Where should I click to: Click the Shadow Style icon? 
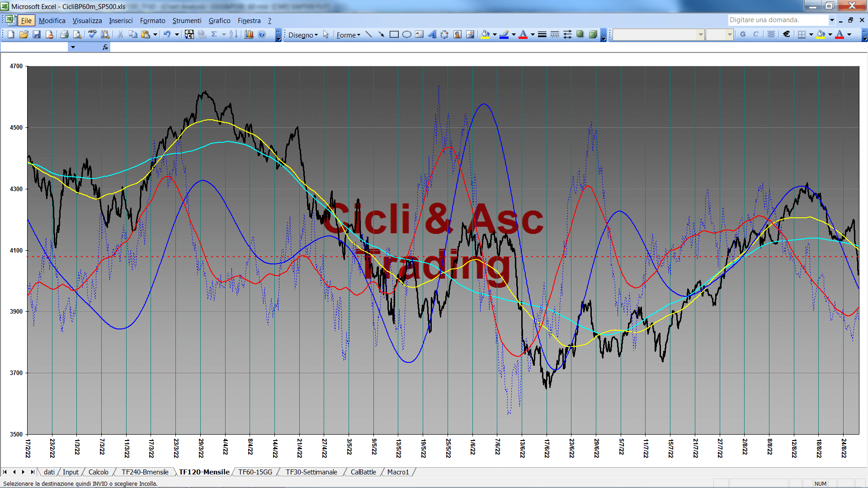pyautogui.click(x=580, y=34)
